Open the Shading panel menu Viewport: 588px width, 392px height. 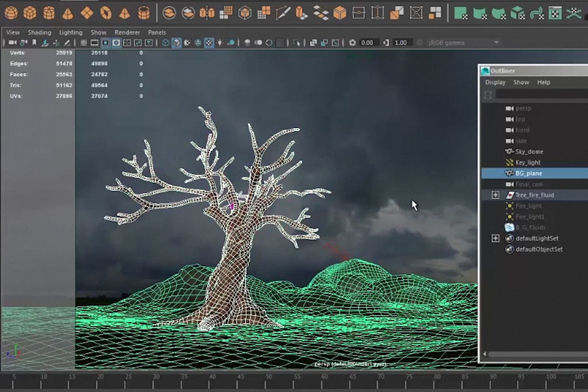[39, 32]
